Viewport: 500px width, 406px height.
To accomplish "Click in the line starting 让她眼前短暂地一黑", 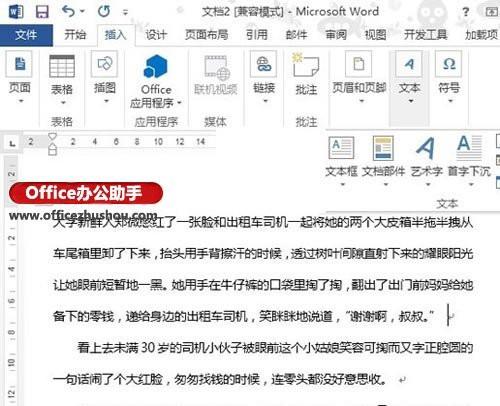I will pyautogui.click(x=263, y=285).
